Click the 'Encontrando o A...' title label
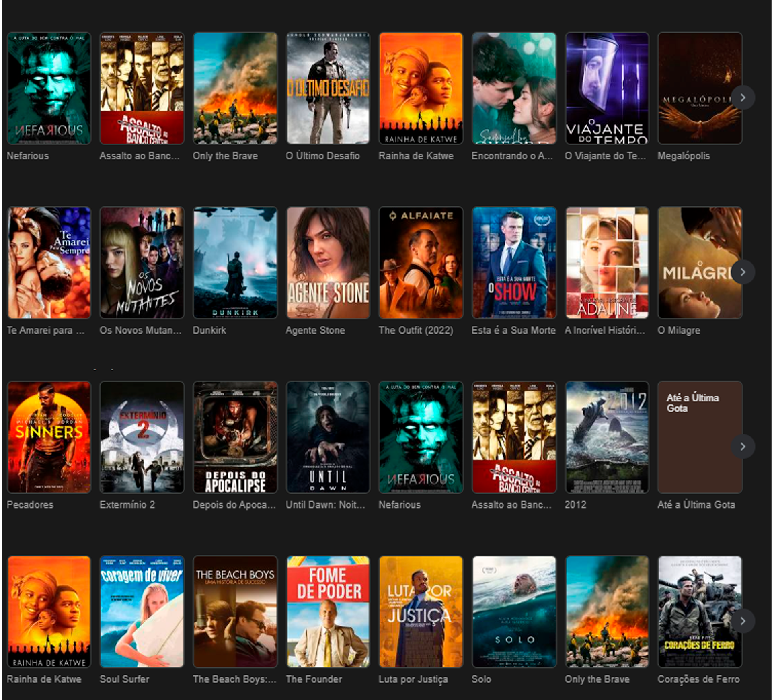The image size is (772, 700). click(512, 156)
